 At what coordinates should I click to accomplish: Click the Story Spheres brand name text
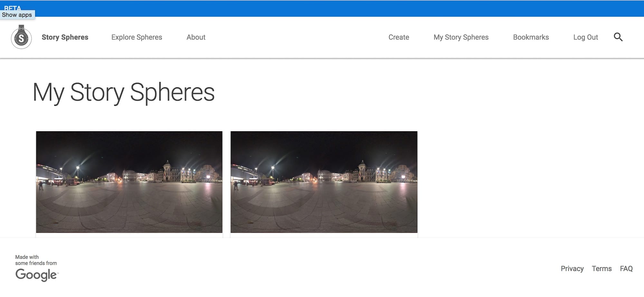(65, 37)
